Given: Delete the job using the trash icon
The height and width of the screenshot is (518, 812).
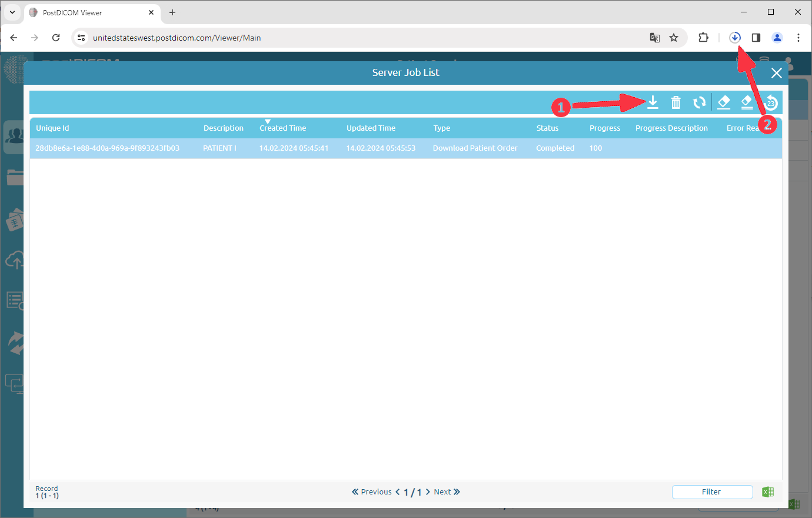Looking at the screenshot, I should point(675,102).
